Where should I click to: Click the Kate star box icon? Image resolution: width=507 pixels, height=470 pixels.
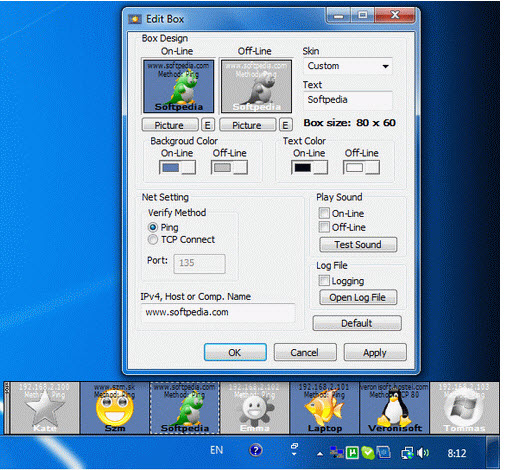click(45, 408)
